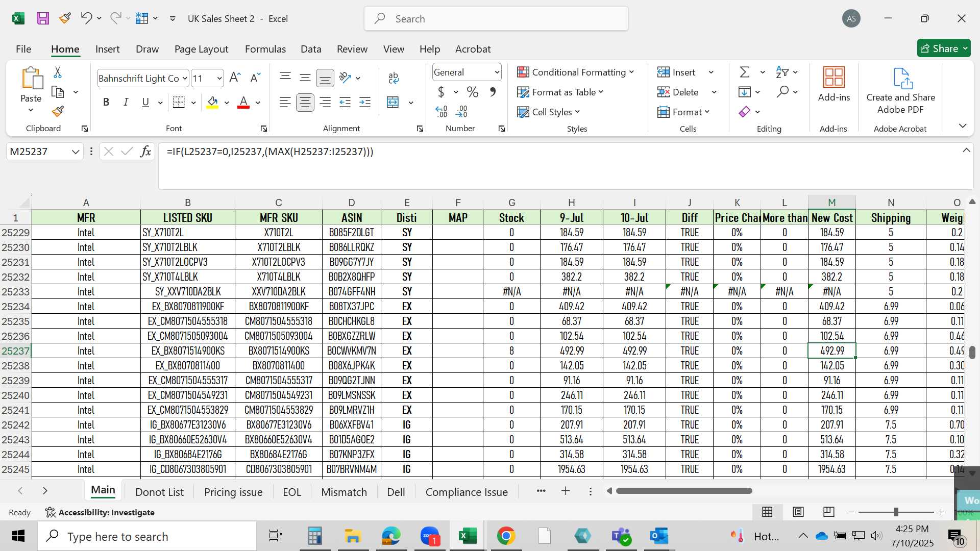The image size is (980, 551).
Task: Toggle Middle Align button
Action: (x=305, y=78)
